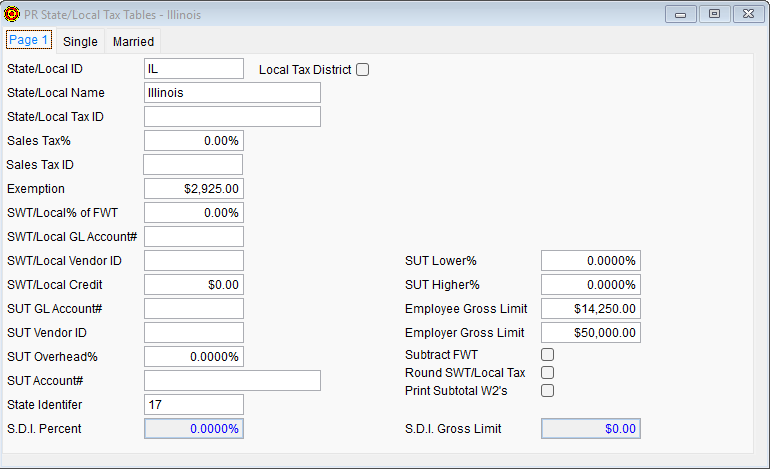Click the SWT/Local% of FWT field
772x473 pixels.
tap(194, 213)
